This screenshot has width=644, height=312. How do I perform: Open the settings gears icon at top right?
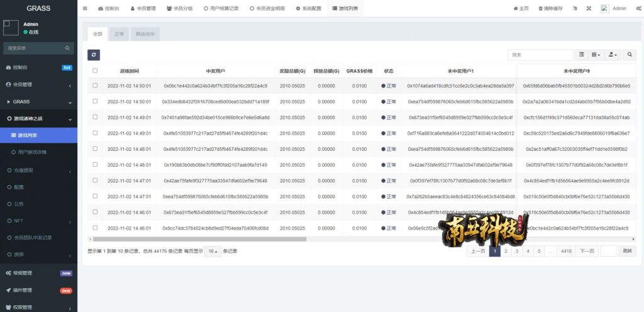(638, 8)
